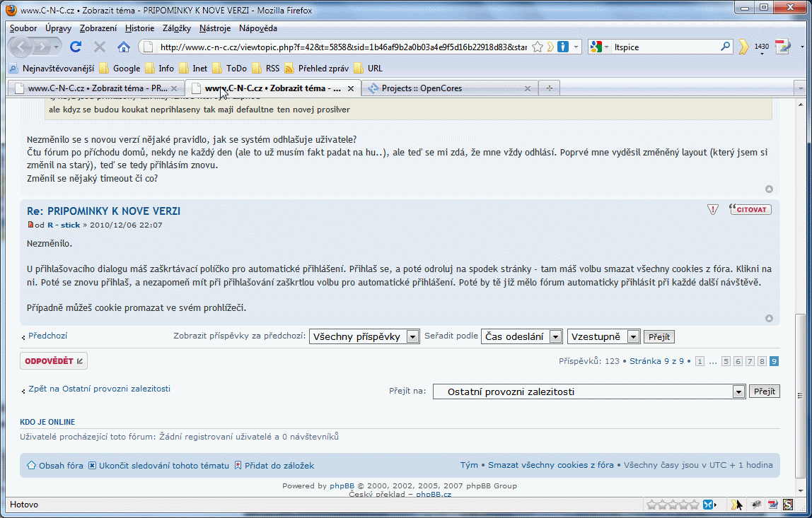This screenshot has height=518, width=812.
Task: Click the URL address bar field
Action: (x=343, y=47)
